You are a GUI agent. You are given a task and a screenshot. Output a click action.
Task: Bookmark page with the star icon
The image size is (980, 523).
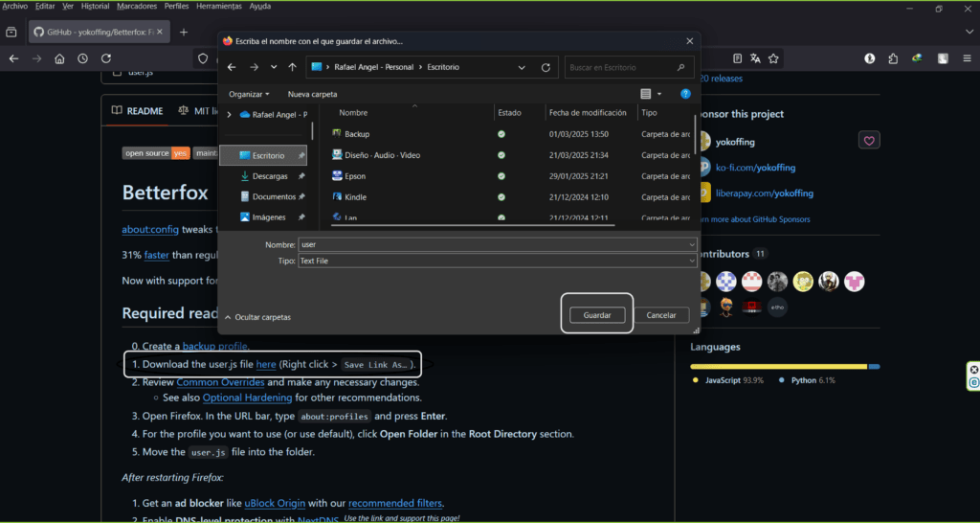(x=773, y=58)
